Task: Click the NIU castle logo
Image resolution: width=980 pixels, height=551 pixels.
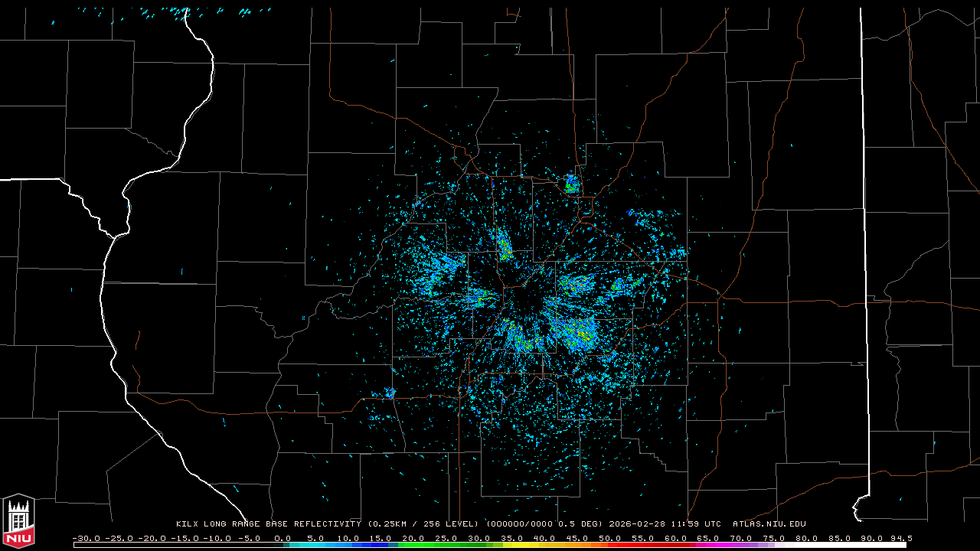Action: (x=18, y=522)
